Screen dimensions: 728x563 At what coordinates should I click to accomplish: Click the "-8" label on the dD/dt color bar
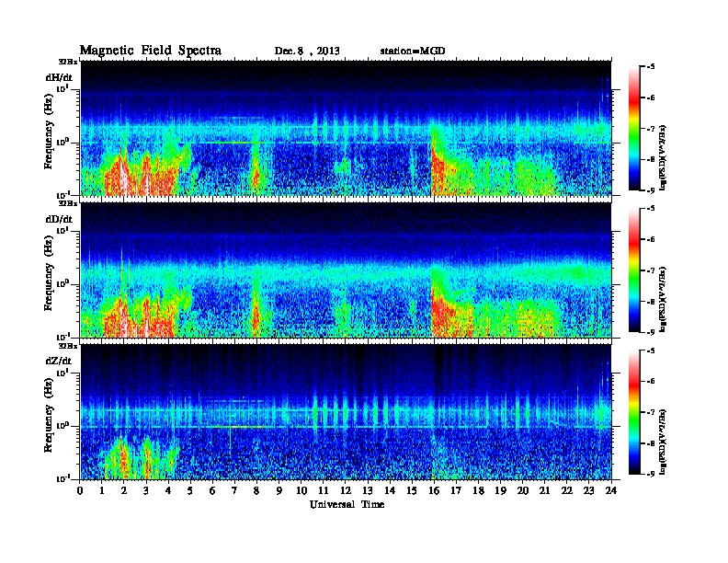point(651,301)
